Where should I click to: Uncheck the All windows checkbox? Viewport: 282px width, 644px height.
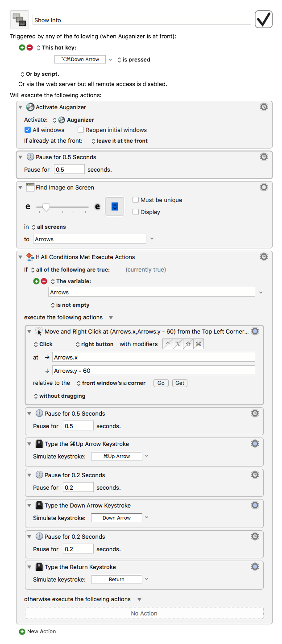[x=28, y=130]
